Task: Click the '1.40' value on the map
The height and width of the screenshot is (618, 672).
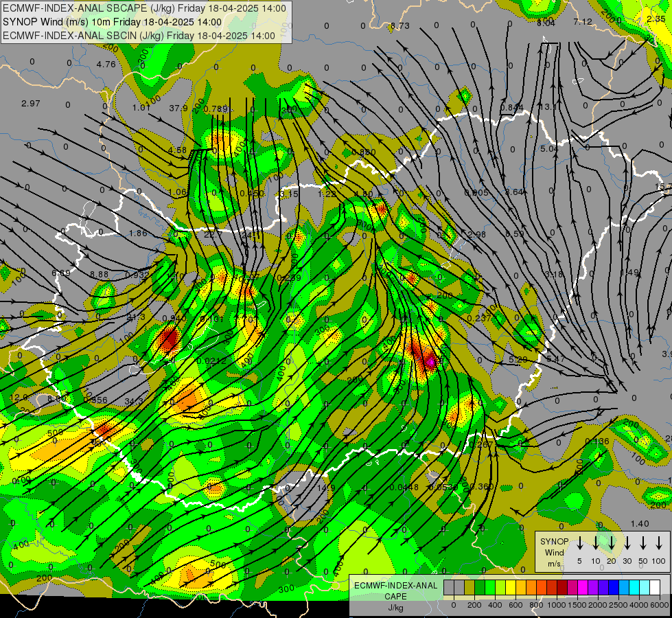Action: [x=640, y=524]
